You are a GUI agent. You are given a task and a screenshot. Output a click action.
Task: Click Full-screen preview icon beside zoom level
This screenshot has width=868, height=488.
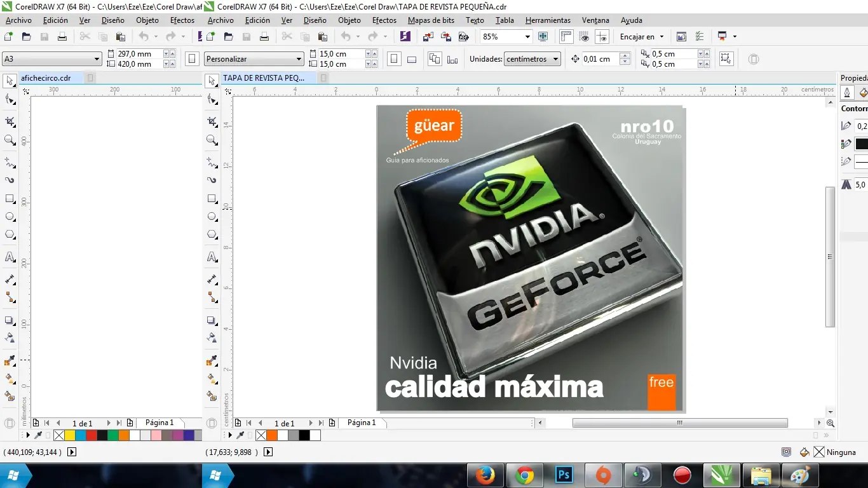click(543, 37)
